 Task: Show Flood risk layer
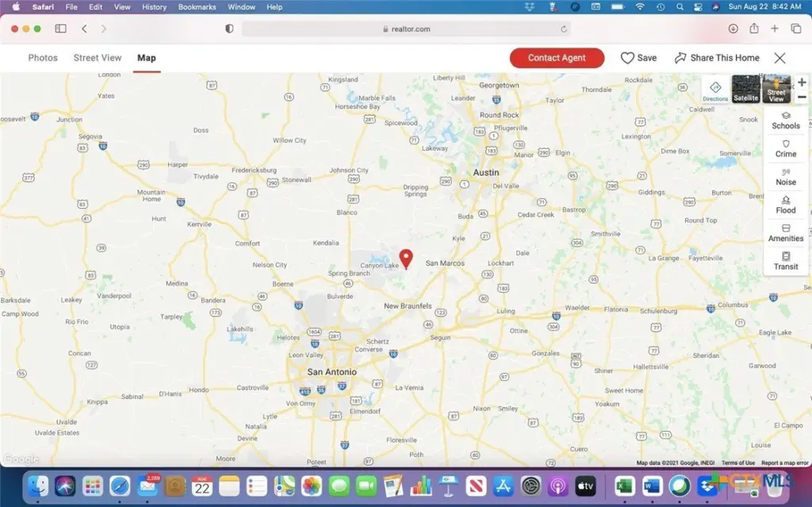786,205
